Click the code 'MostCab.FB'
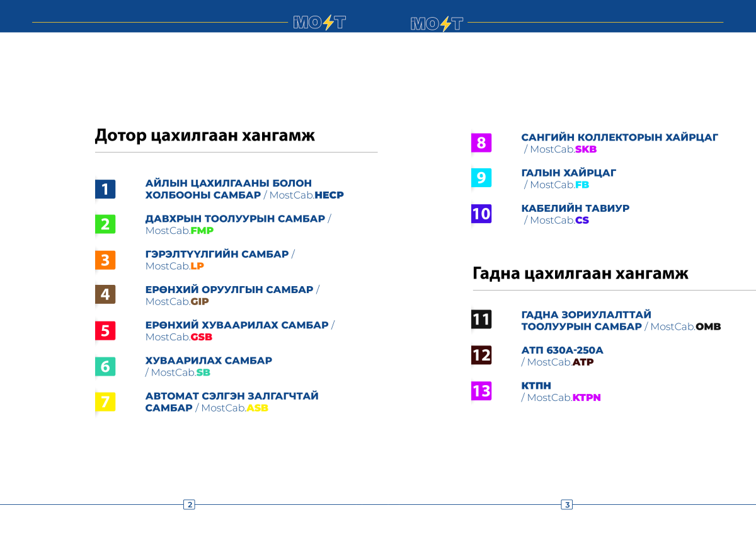This screenshot has height=537, width=756. [x=559, y=185]
